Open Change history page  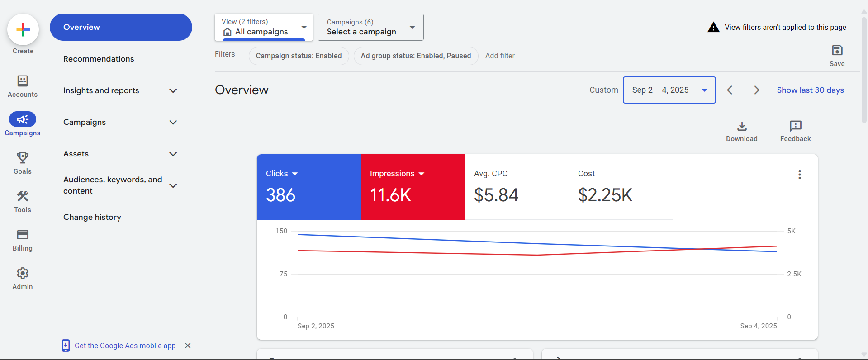[x=92, y=217]
